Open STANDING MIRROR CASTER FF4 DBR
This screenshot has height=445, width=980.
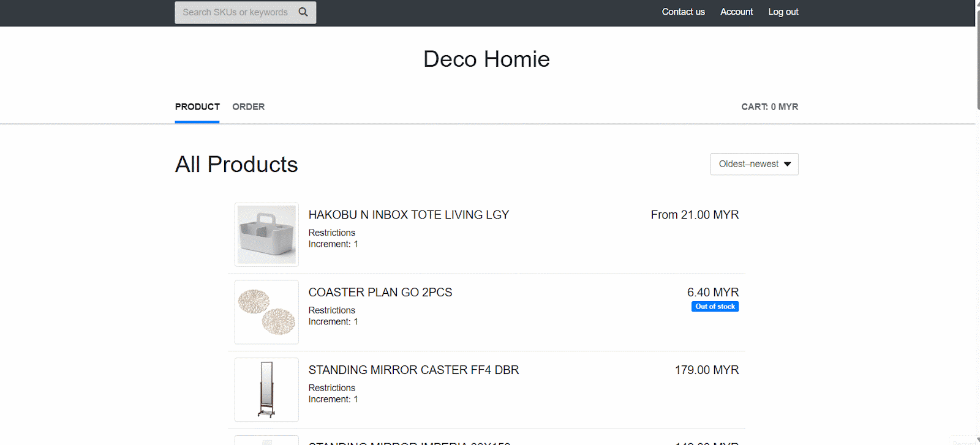(x=413, y=370)
